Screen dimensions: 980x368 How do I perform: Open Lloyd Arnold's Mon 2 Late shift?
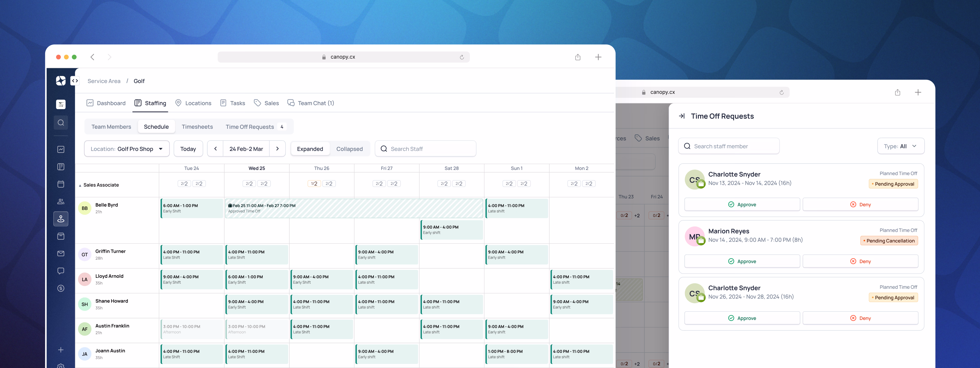[x=581, y=280]
